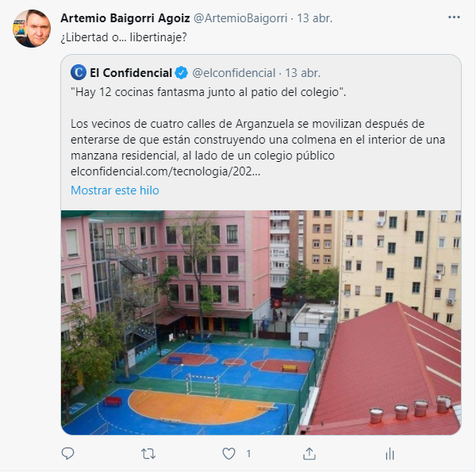Open the '13 abr.' timestamp of main tweet
476x473 pixels.
pyautogui.click(x=314, y=18)
